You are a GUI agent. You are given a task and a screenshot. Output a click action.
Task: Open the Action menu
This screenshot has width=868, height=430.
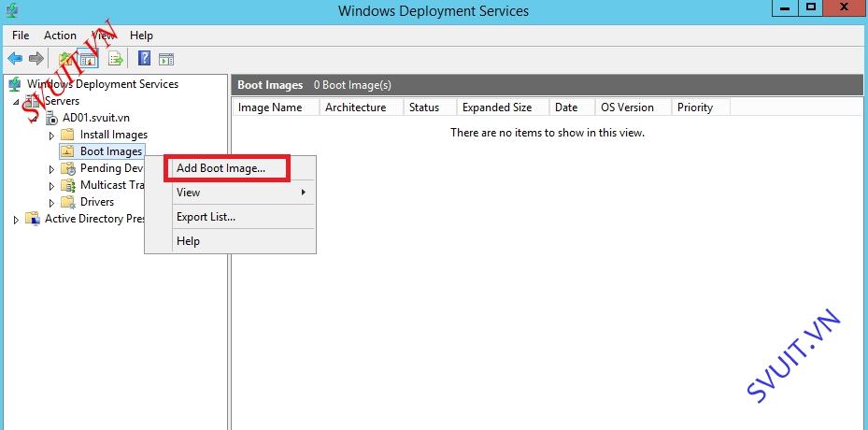61,36
